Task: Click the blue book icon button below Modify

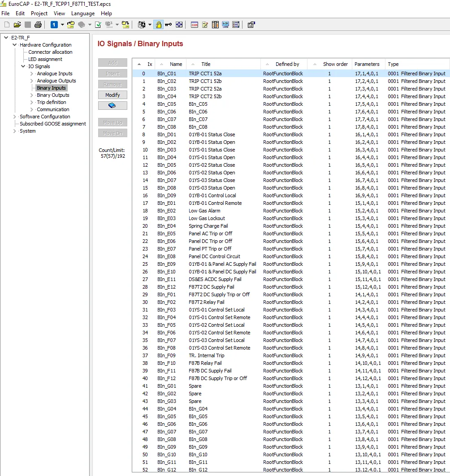Action: pyautogui.click(x=112, y=105)
